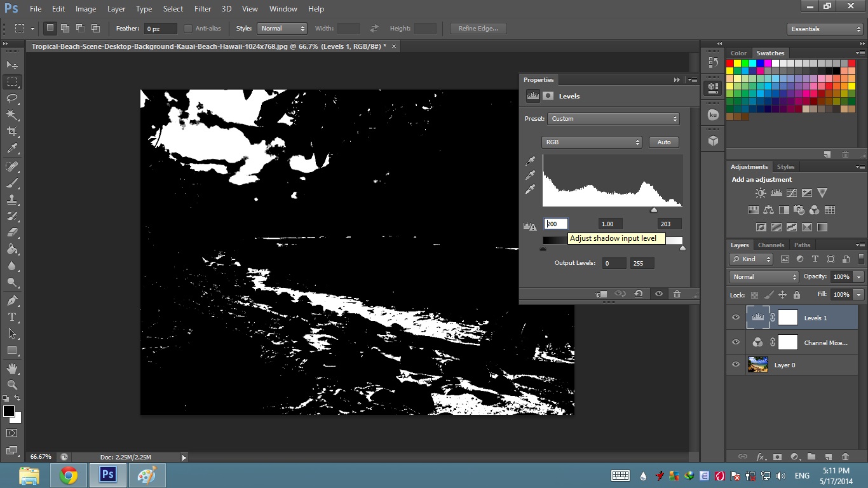Add a Channel Mixer adjustment
This screenshot has height=488, width=868.
coord(814,210)
